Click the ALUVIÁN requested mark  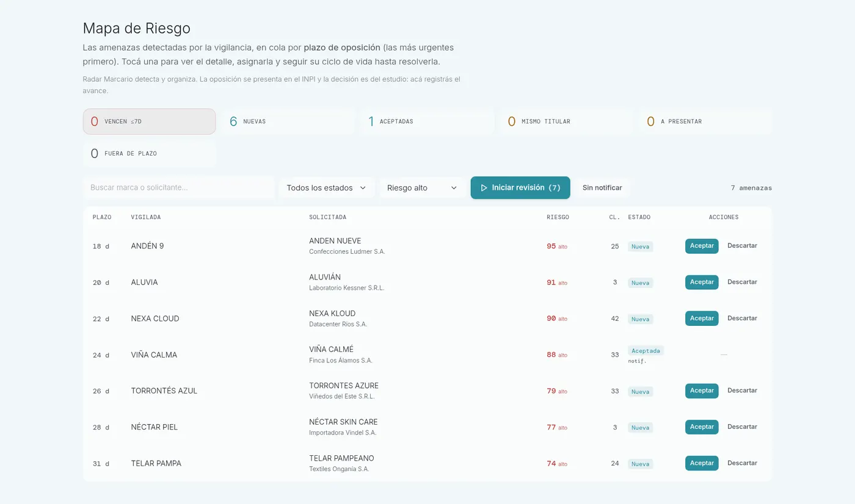tap(325, 277)
